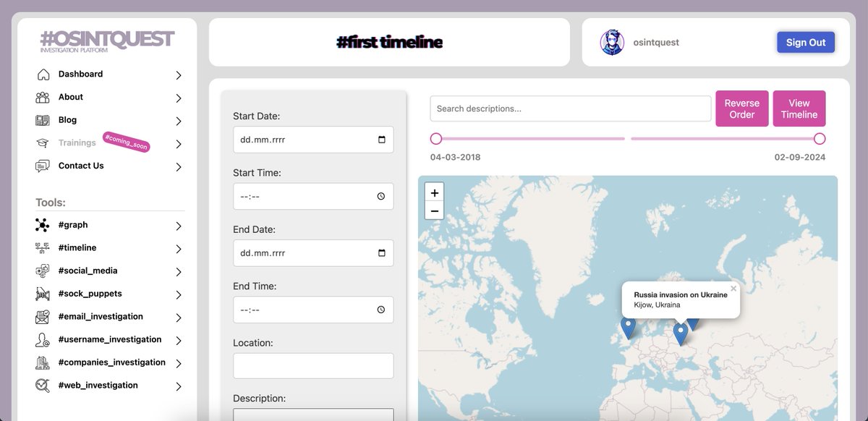This screenshot has width=868, height=421.
Task: Click the #email_investigation envelope icon
Action: tap(43, 317)
